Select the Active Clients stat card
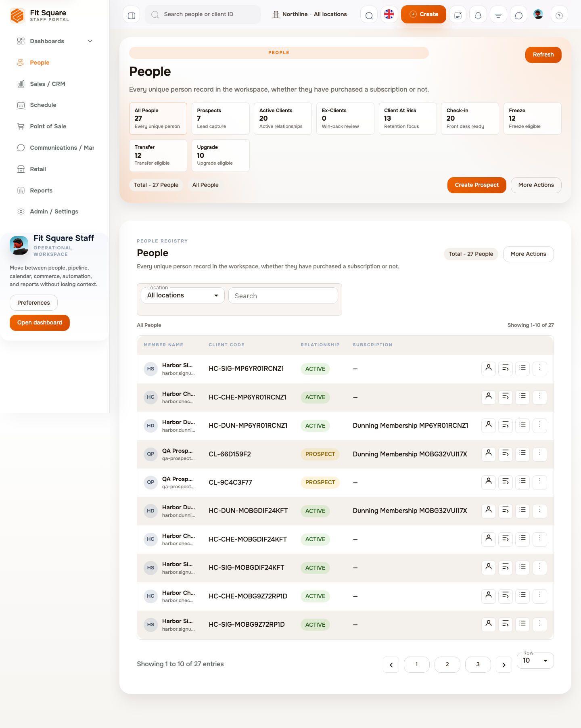The width and height of the screenshot is (581, 728). [x=283, y=119]
